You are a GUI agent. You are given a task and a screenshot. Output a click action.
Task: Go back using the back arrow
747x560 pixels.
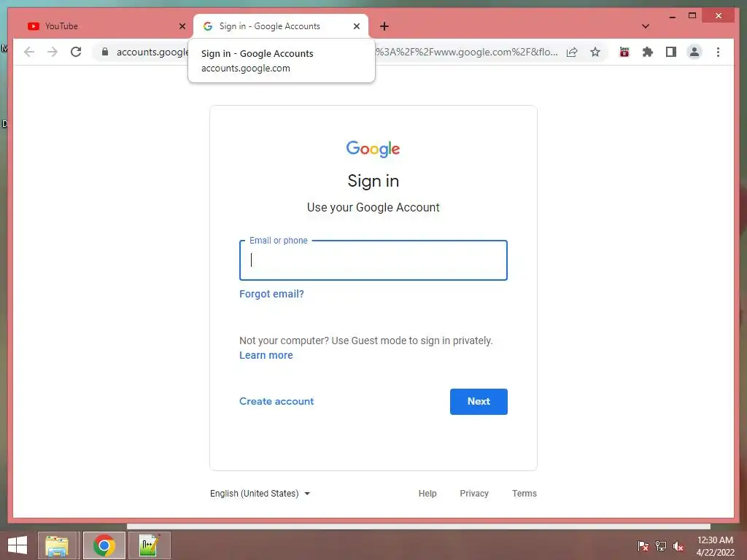29,52
